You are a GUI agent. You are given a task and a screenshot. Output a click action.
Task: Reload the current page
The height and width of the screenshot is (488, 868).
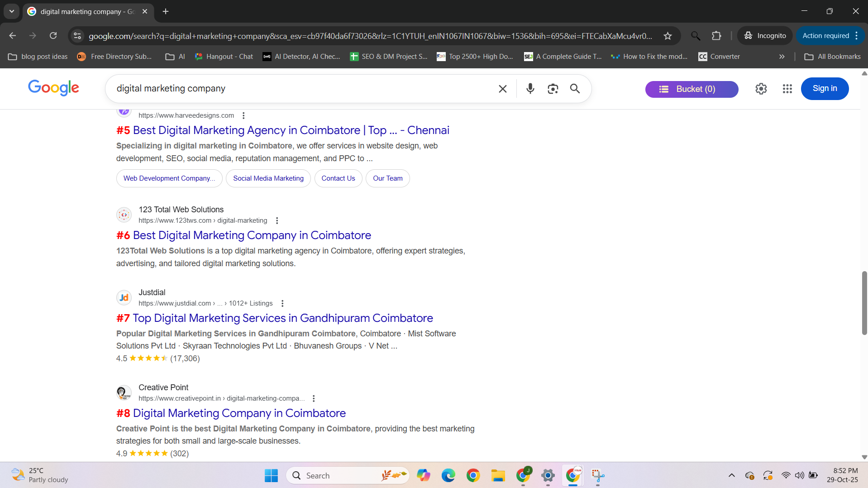pos(53,36)
